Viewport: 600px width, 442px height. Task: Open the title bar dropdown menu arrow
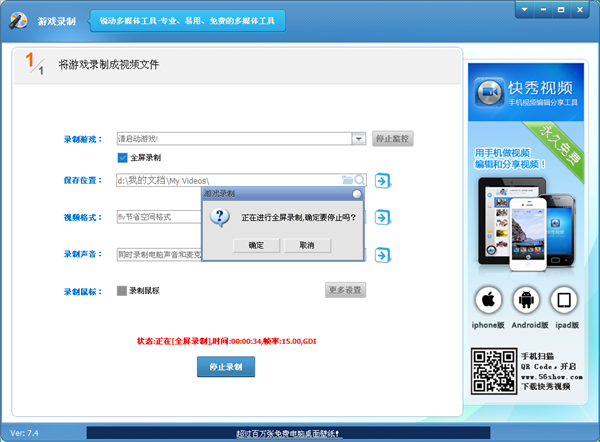point(525,10)
